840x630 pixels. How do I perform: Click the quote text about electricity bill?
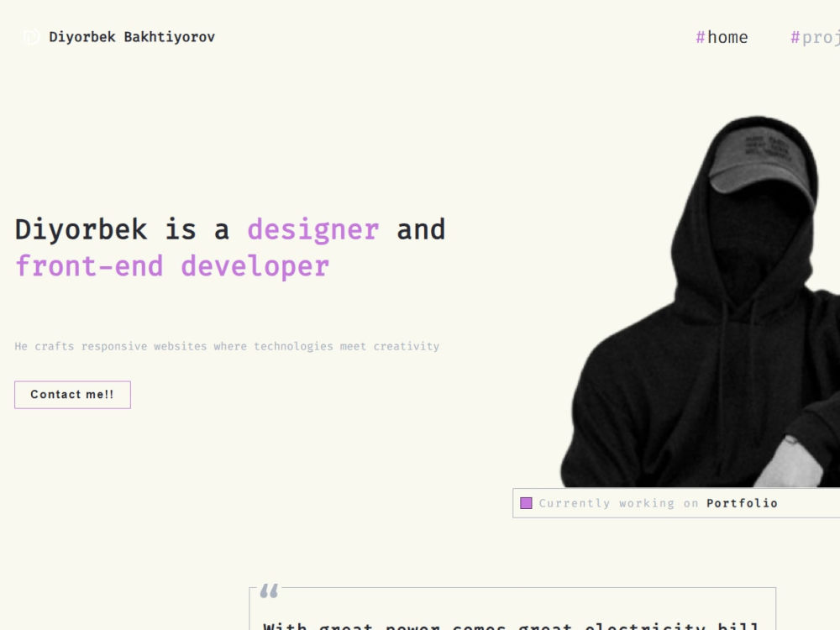[x=512, y=625]
